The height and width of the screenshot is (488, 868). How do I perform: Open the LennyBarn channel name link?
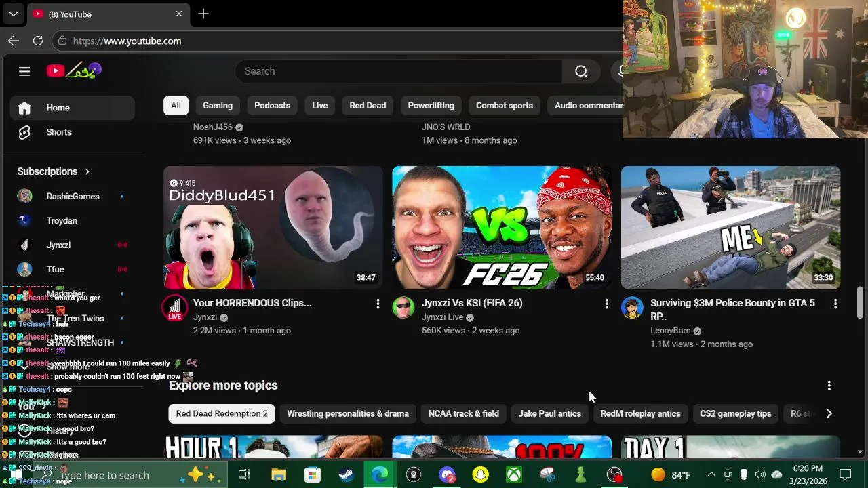pos(670,331)
